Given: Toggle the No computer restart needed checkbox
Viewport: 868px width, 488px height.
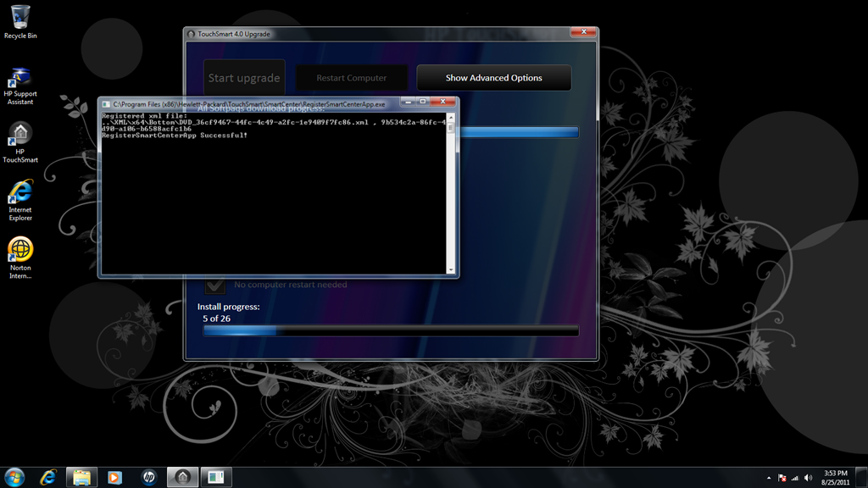Looking at the screenshot, I should 214,285.
